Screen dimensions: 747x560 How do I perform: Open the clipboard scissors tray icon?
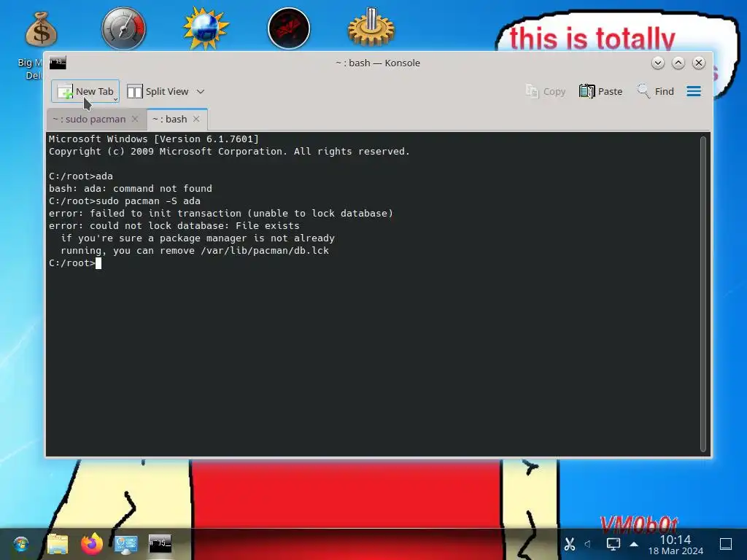(x=569, y=544)
